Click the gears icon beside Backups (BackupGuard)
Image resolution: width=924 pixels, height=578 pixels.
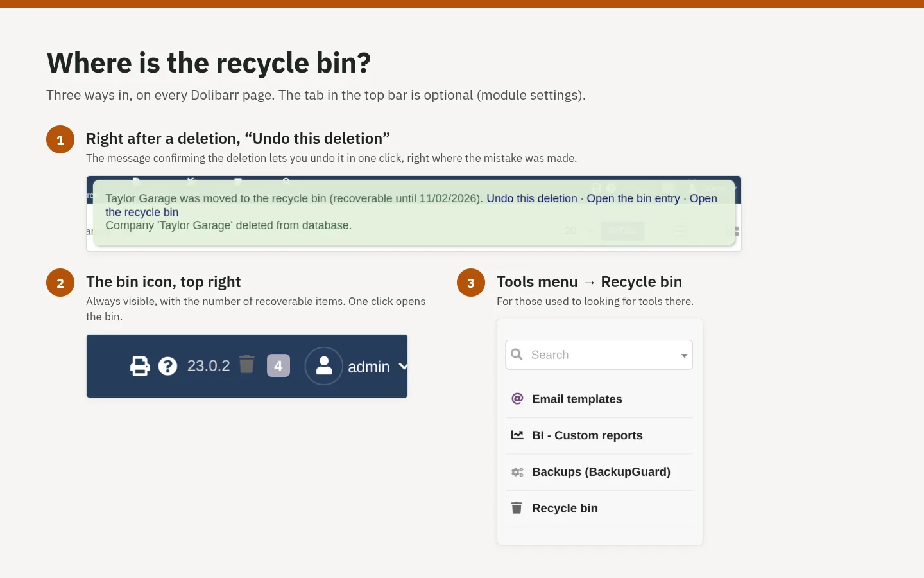517,472
